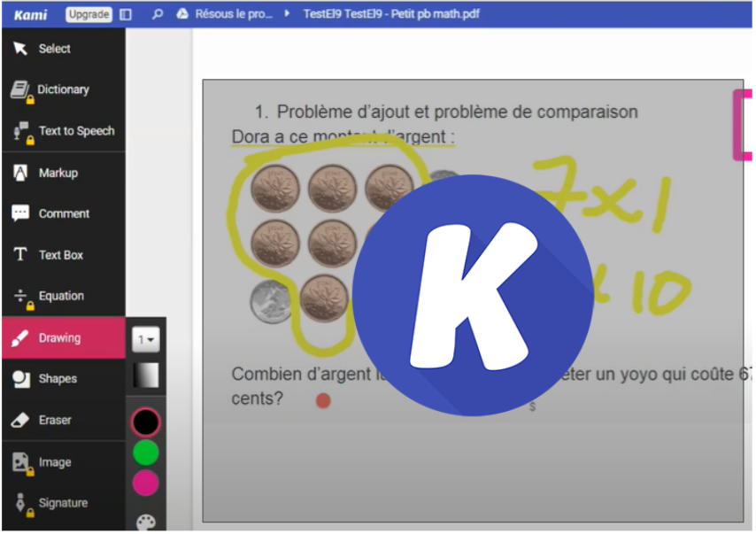
Task: Click the red dot next to 'cents?'
Action: click(323, 400)
